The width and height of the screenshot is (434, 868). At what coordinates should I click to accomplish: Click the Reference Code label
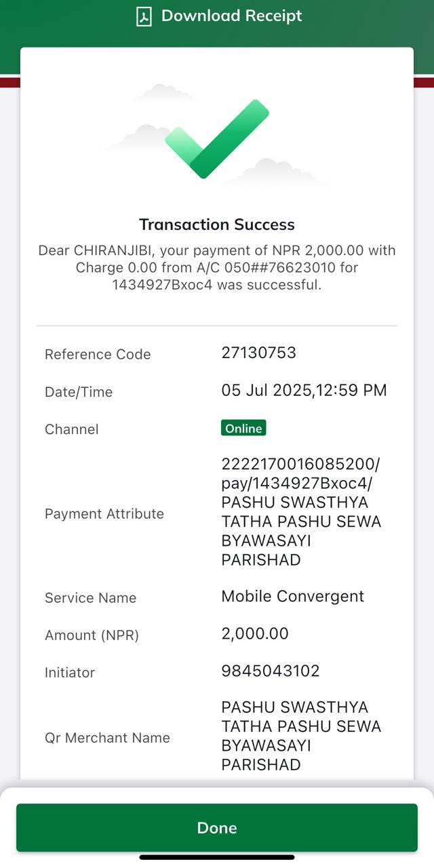coord(98,354)
